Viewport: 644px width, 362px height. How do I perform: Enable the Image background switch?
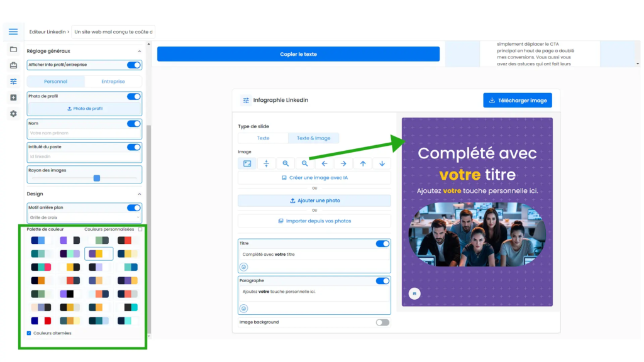tap(382, 322)
